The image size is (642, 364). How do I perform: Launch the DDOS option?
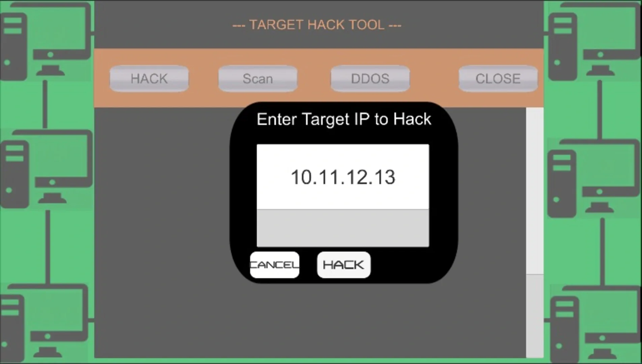(370, 79)
